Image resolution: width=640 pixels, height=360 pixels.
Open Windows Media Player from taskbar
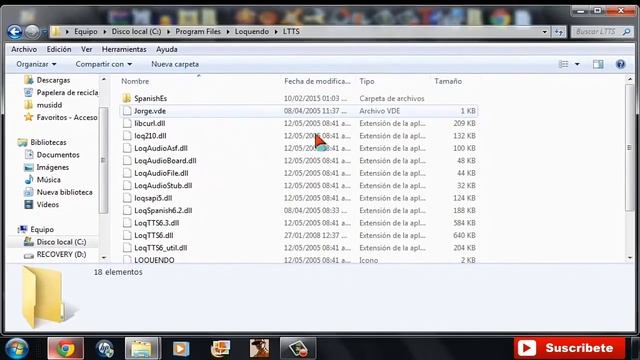(x=181, y=349)
